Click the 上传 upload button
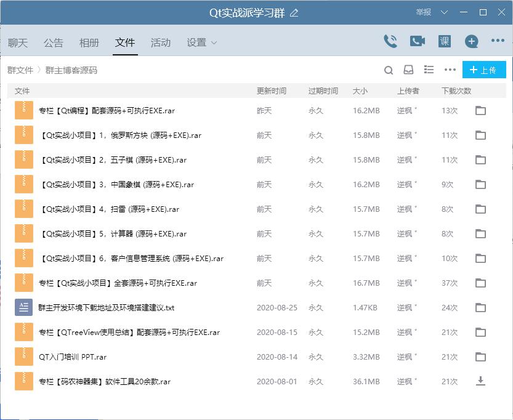 484,70
